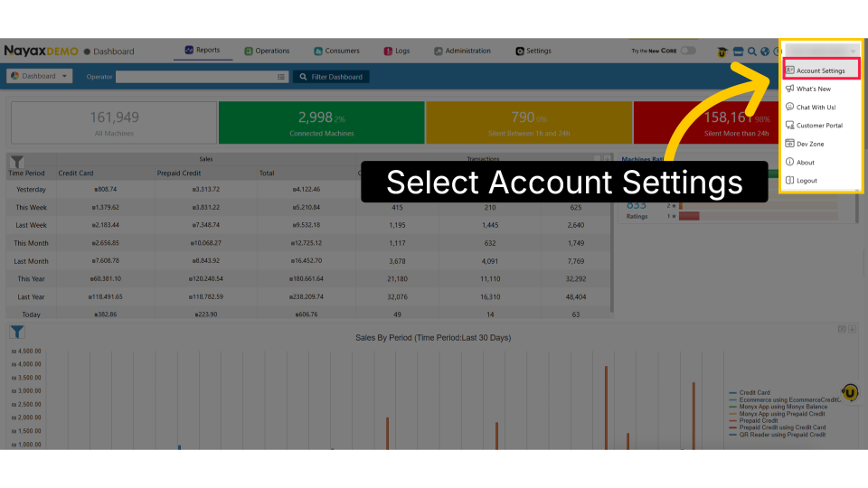The height and width of the screenshot is (488, 868).
Task: Click the Logout door icon
Action: pyautogui.click(x=790, y=180)
